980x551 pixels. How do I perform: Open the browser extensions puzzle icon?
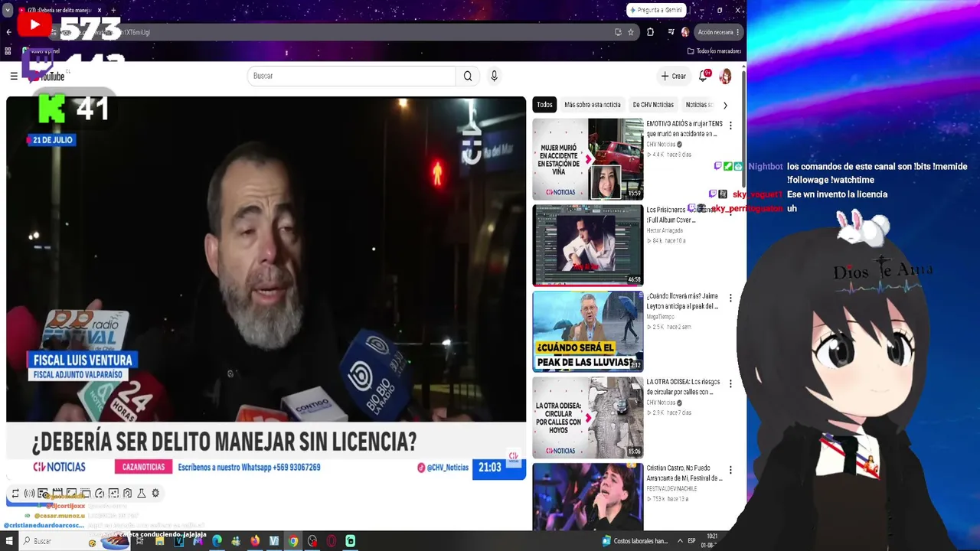651,32
